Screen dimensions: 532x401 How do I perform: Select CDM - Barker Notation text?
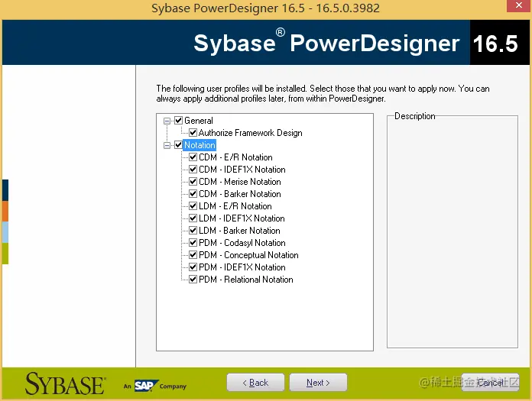point(240,194)
